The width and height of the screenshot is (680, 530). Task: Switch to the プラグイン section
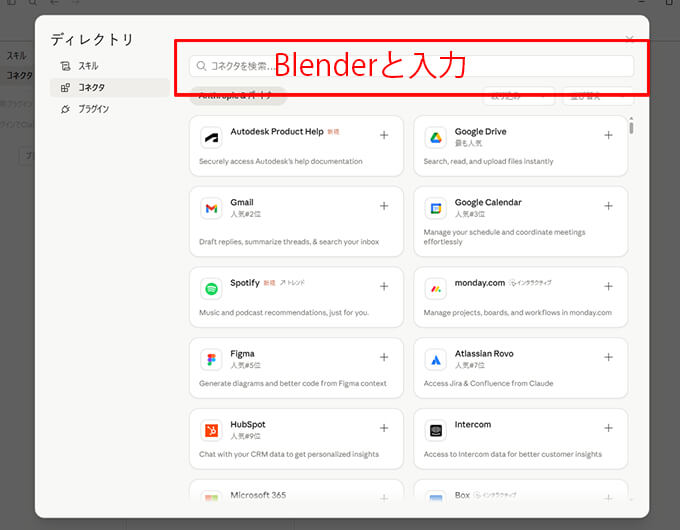92,108
